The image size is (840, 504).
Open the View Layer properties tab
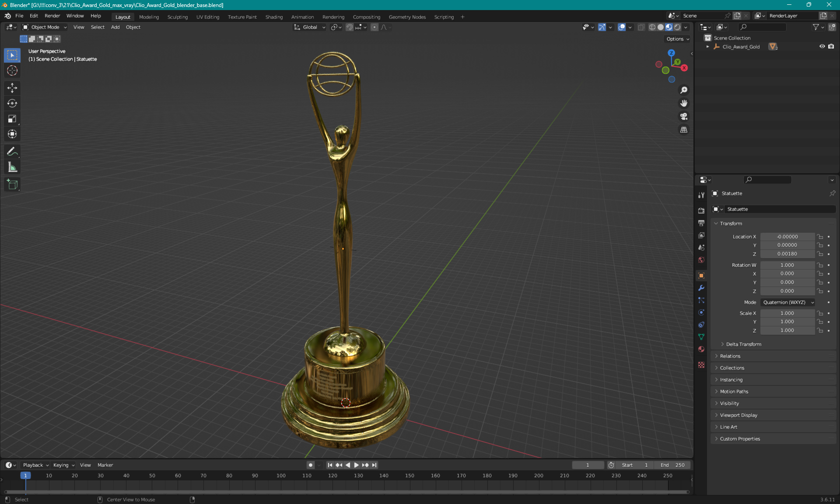701,235
